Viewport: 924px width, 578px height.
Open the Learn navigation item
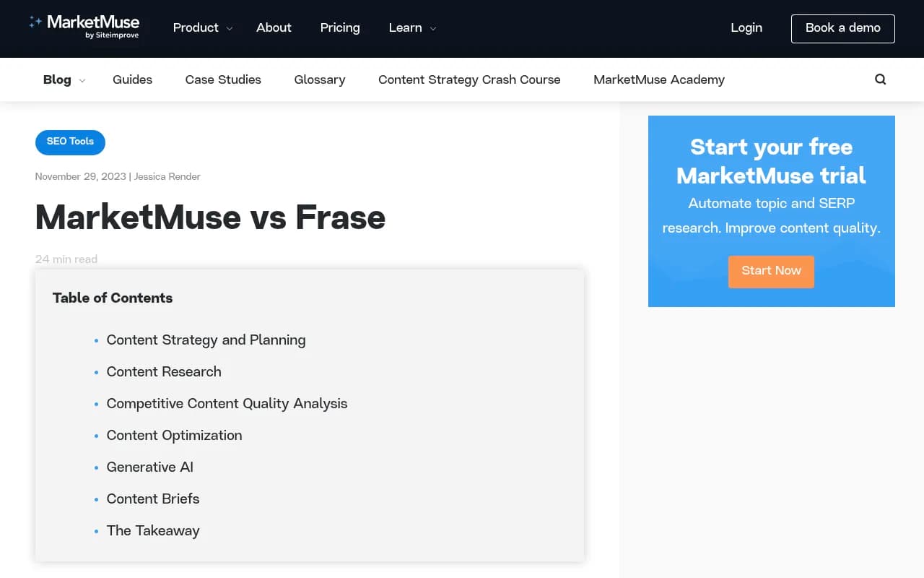click(405, 27)
